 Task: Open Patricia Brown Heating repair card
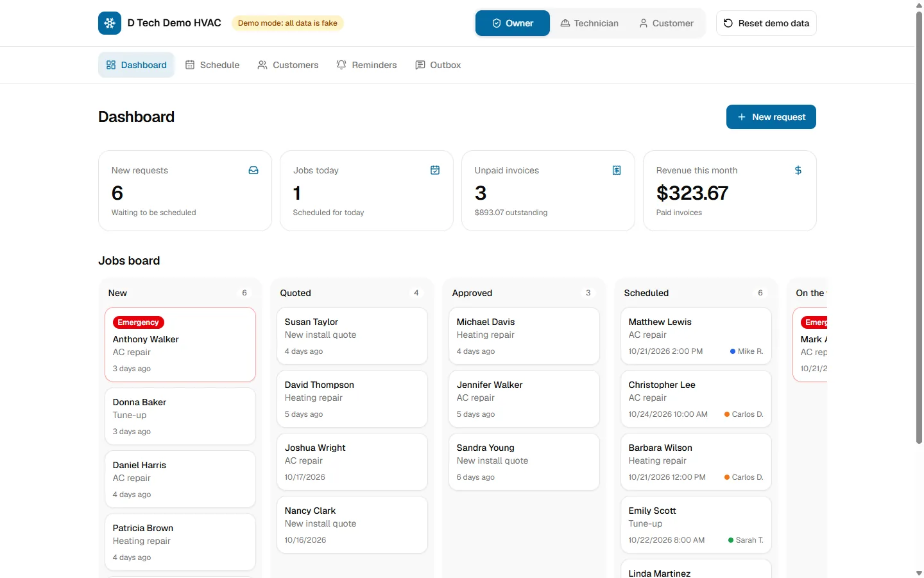click(x=180, y=542)
